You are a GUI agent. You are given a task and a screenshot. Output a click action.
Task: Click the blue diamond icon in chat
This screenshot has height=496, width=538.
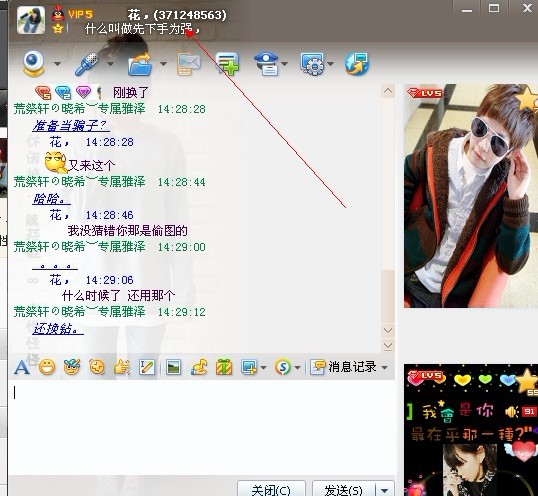(x=63, y=92)
